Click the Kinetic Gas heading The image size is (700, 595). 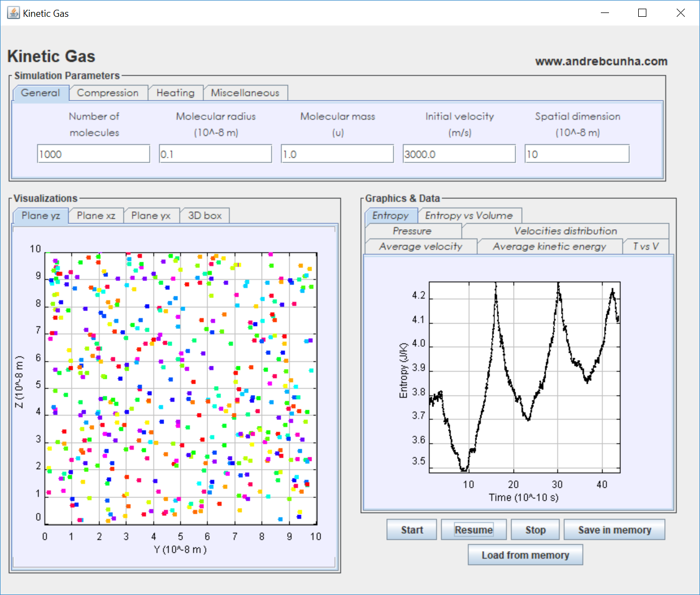51,56
